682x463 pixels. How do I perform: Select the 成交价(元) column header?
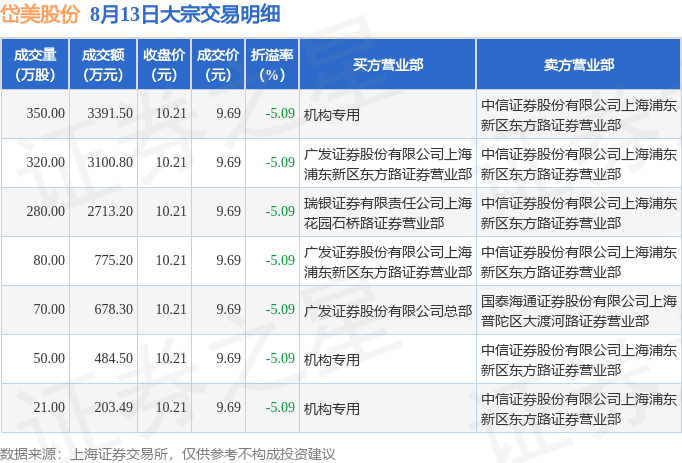coord(218,64)
